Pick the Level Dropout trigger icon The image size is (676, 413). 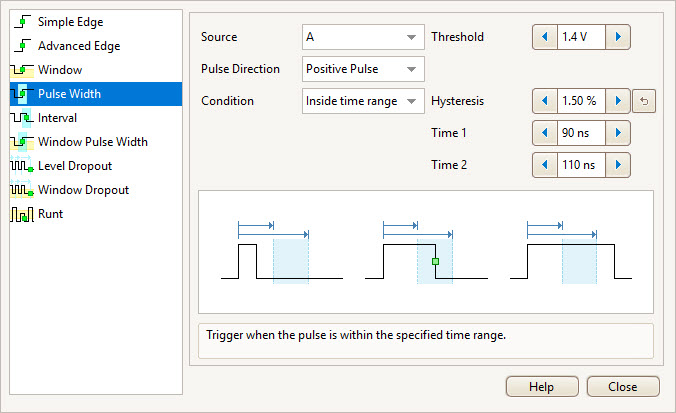click(22, 166)
